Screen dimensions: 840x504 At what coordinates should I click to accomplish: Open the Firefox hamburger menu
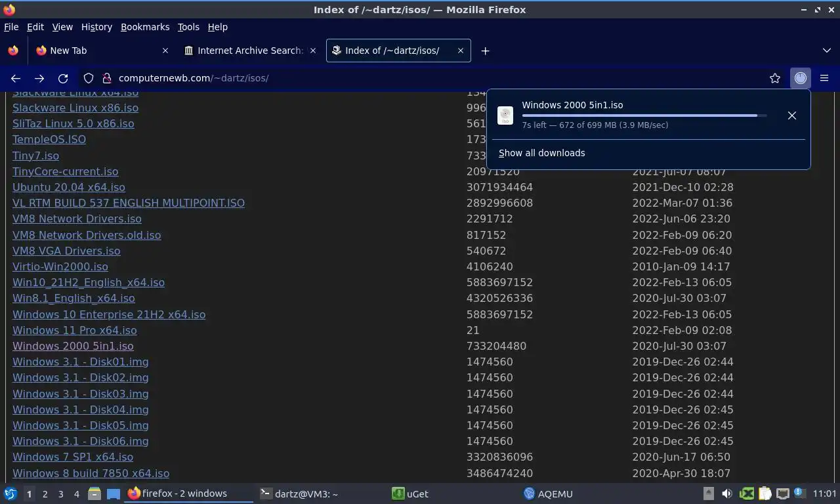coord(824,78)
